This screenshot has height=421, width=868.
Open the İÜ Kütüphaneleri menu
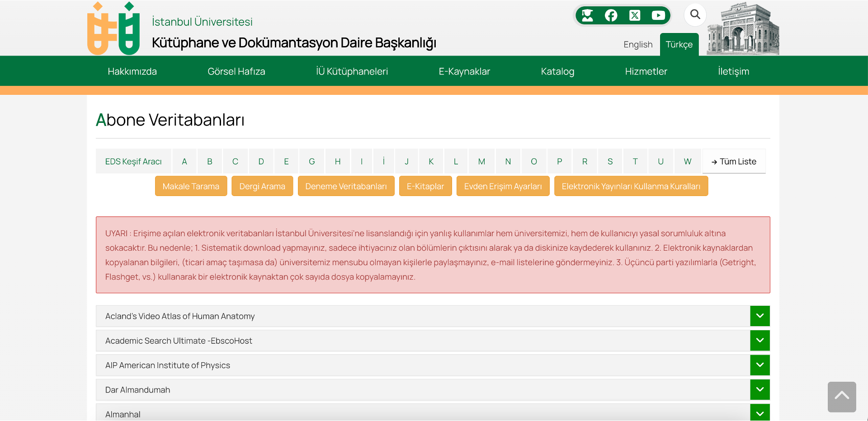click(x=352, y=71)
